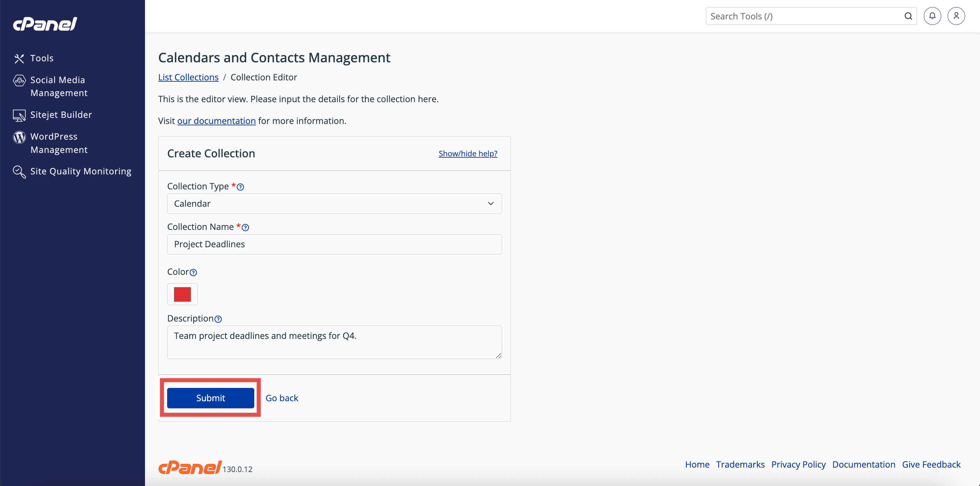Screen dimensions: 980x486
Task: Open Site Quality Monitoring magnifier icon
Action: 19,172
